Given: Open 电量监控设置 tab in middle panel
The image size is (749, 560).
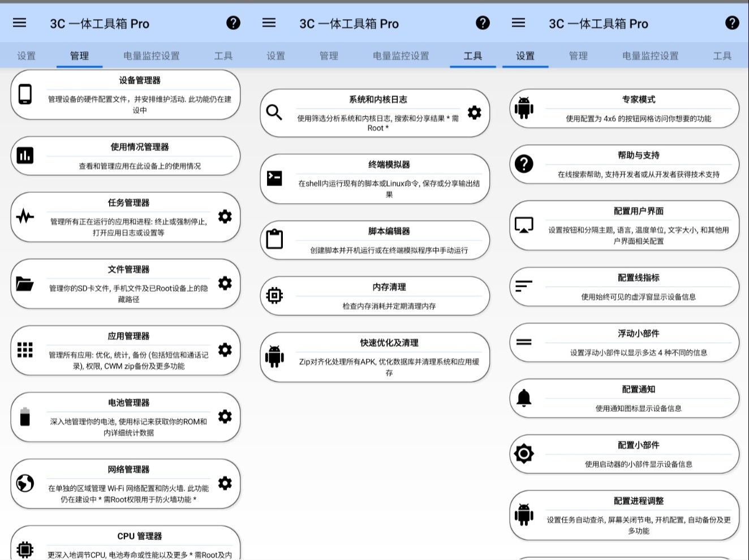Looking at the screenshot, I should [401, 55].
